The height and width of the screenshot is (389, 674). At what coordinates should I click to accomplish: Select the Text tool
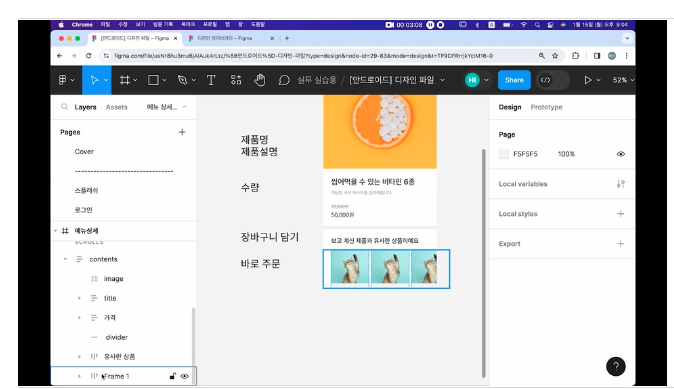click(x=211, y=80)
